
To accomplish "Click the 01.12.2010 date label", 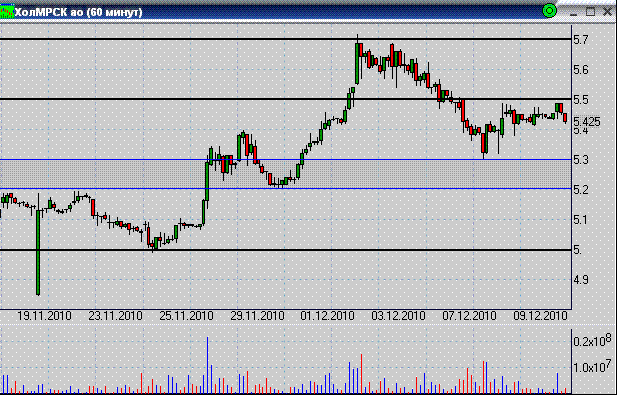I will click(327, 316).
